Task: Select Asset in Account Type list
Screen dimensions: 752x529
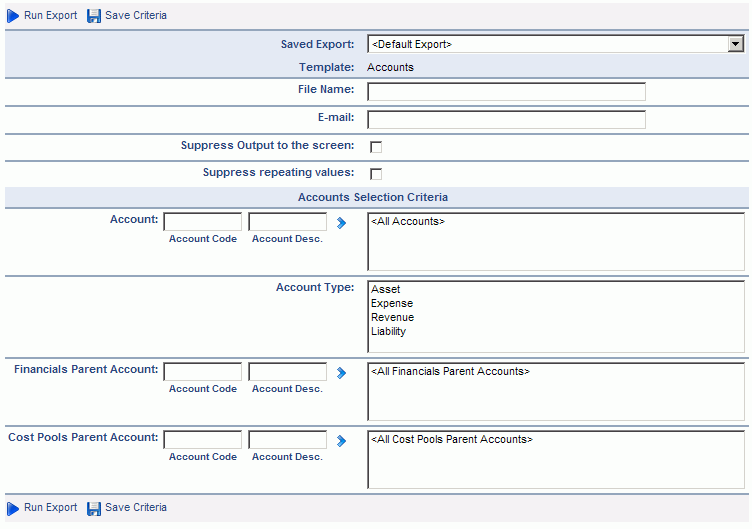Action: tap(385, 289)
